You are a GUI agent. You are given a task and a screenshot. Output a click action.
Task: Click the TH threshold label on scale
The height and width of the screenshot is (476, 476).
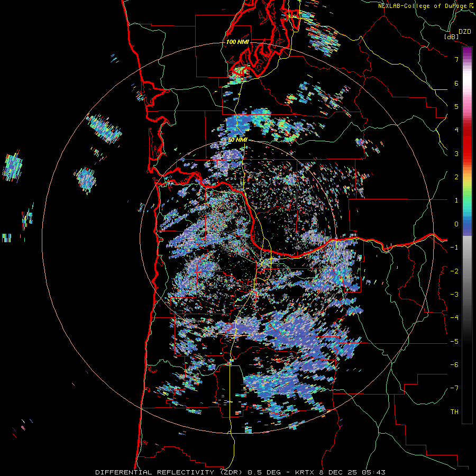(454, 412)
